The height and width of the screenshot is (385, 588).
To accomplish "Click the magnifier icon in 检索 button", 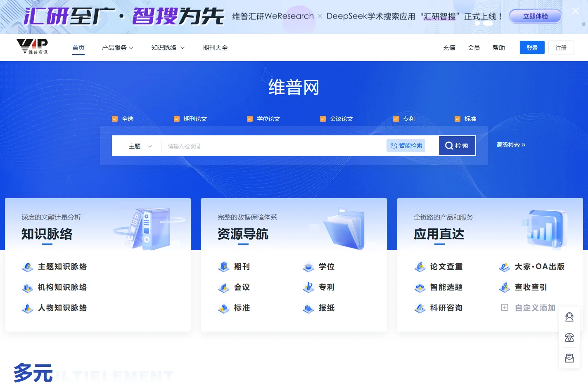I will (x=449, y=145).
